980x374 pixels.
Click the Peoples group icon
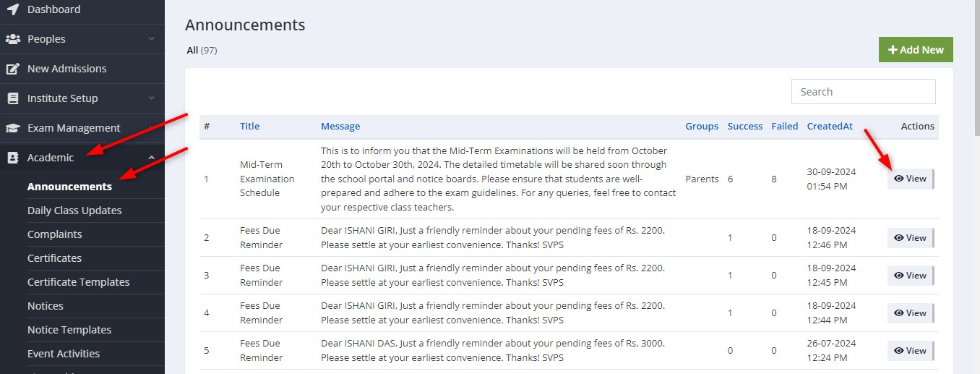click(x=12, y=39)
